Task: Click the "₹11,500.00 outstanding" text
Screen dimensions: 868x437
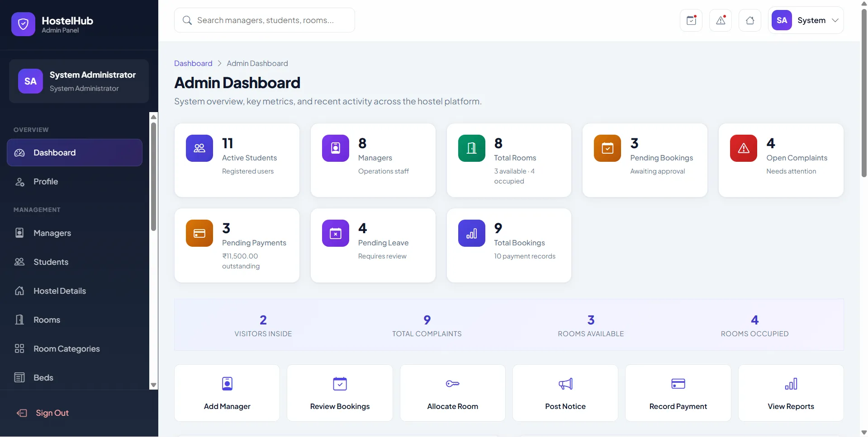Action: pyautogui.click(x=241, y=261)
